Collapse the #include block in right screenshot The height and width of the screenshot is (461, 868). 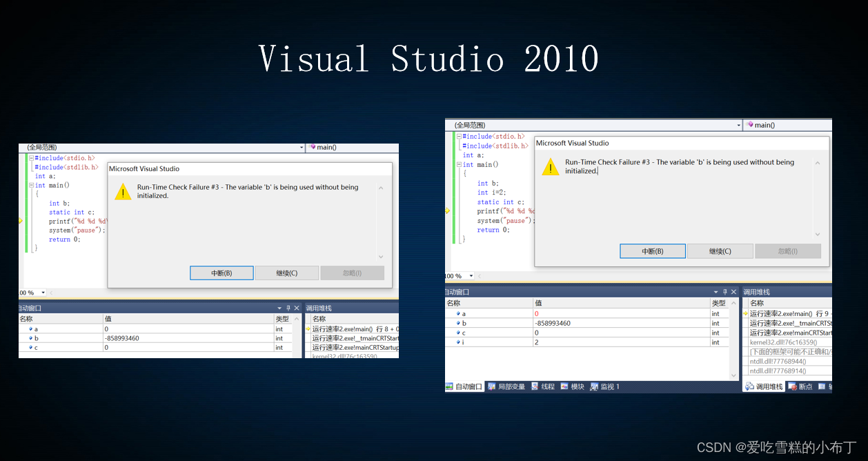pos(459,137)
